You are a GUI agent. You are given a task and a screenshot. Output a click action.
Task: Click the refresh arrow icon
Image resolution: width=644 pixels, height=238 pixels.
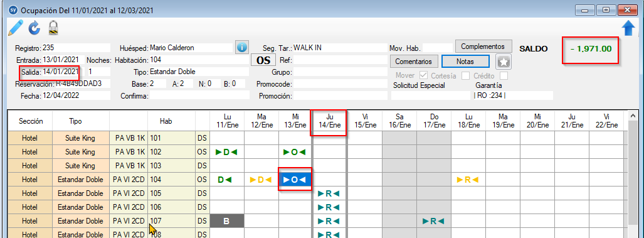pyautogui.click(x=34, y=28)
